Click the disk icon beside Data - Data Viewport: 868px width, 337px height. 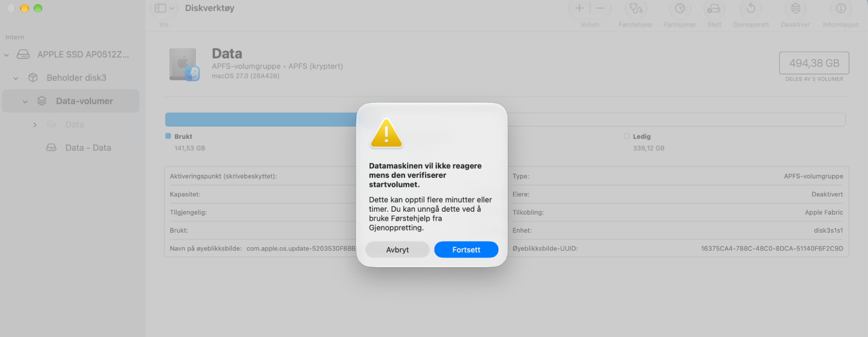tap(51, 148)
